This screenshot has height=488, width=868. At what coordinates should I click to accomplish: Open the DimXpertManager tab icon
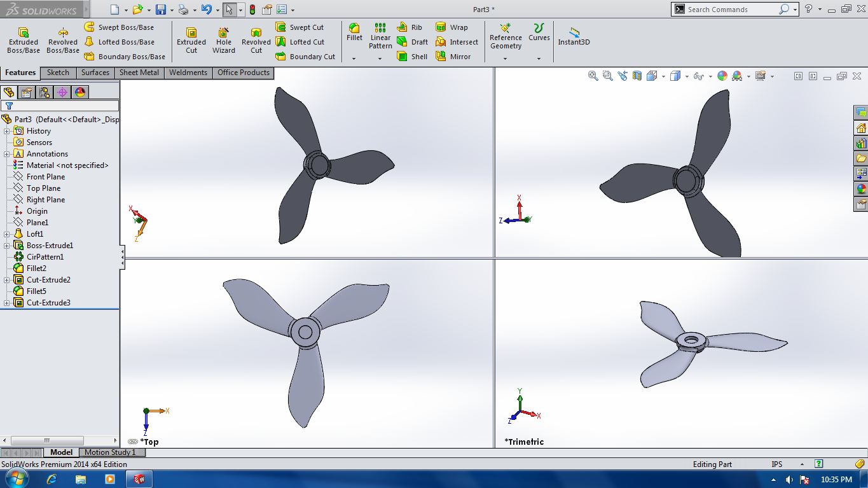pos(62,92)
